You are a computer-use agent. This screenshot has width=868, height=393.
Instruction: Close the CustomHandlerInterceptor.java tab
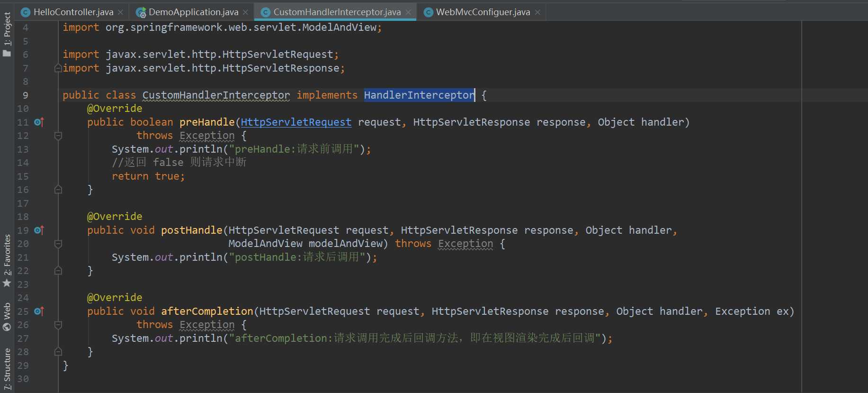(x=408, y=12)
